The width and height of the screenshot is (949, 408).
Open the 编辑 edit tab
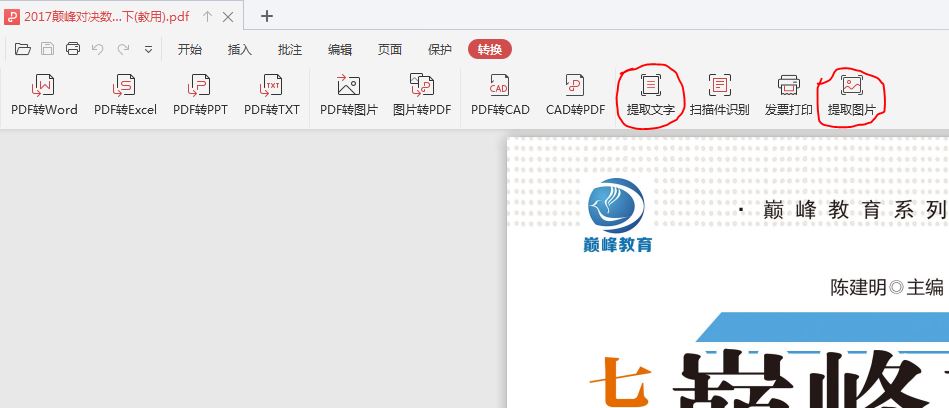pos(340,50)
